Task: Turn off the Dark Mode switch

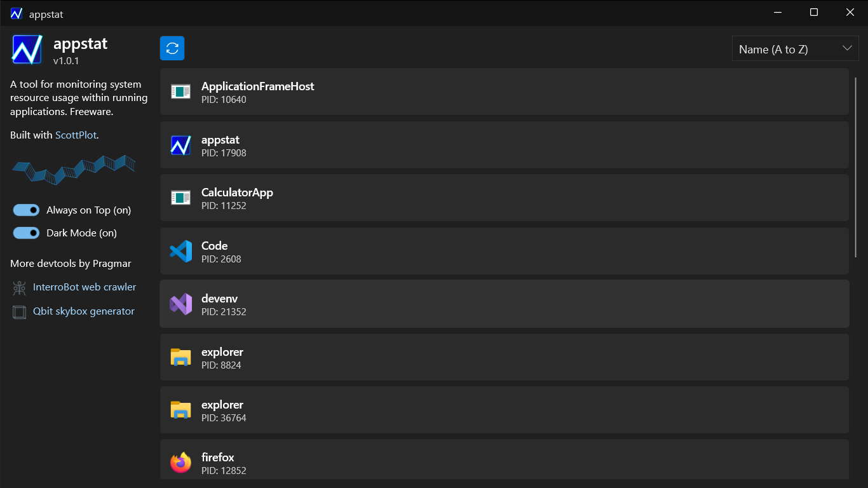Action: (x=26, y=233)
